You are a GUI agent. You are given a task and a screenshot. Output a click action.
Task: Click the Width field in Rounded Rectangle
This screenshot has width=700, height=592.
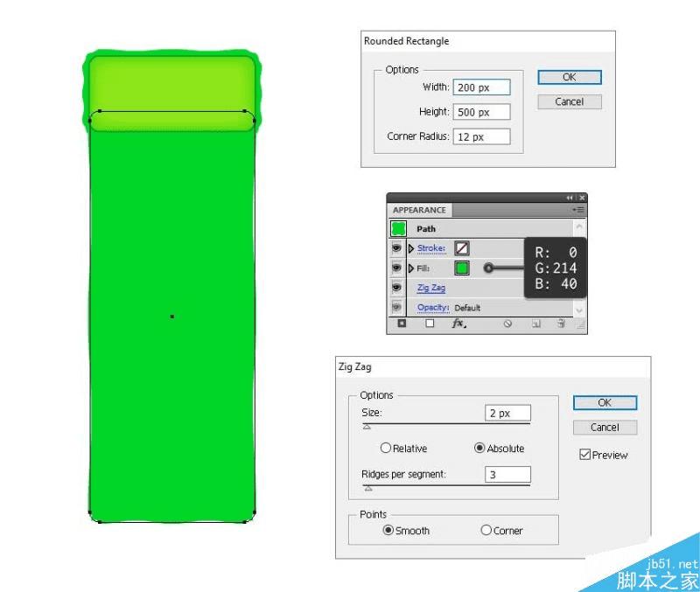[481, 87]
